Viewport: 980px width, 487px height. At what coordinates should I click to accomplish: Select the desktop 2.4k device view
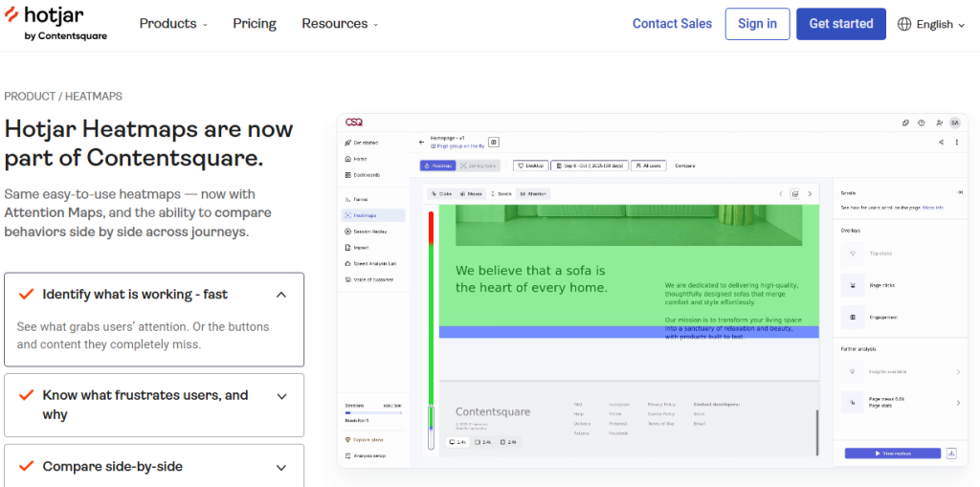[458, 442]
